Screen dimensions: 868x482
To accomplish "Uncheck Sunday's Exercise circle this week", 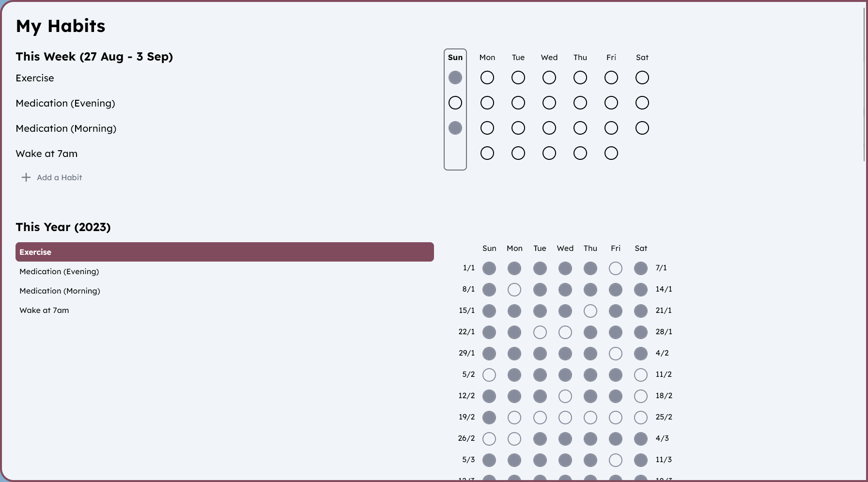I will tap(455, 78).
